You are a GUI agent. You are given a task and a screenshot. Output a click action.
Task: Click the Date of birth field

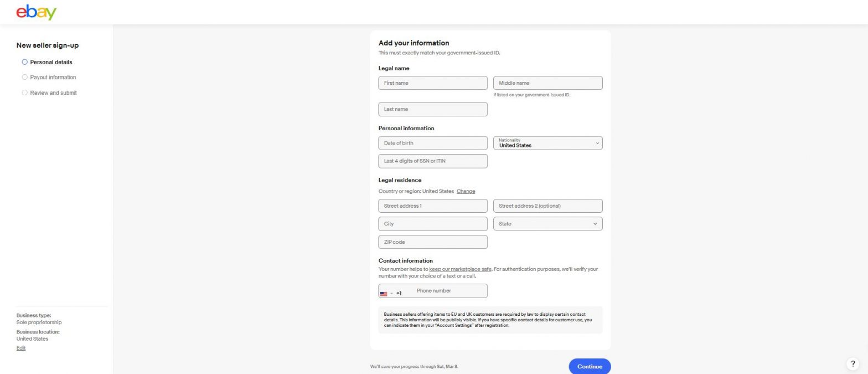[x=432, y=143]
